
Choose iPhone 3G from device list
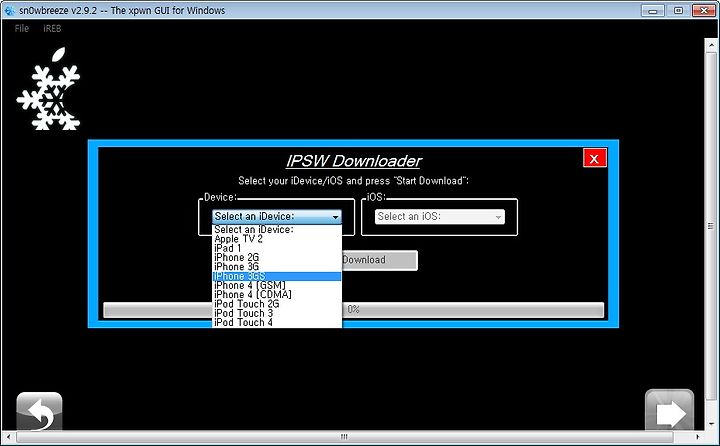[x=277, y=267]
